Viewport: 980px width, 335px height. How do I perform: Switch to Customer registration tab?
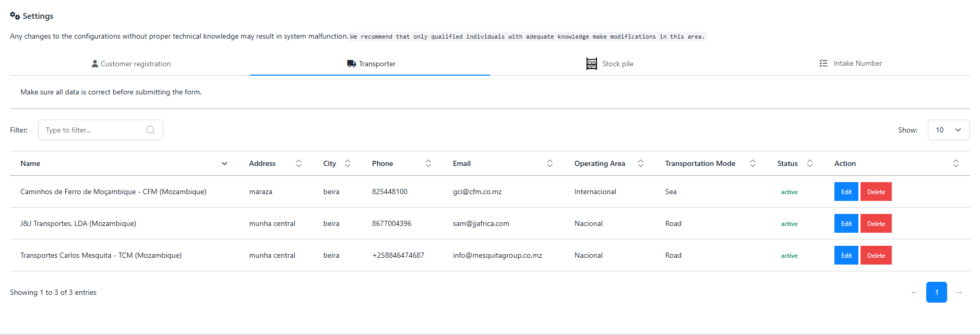pos(130,64)
